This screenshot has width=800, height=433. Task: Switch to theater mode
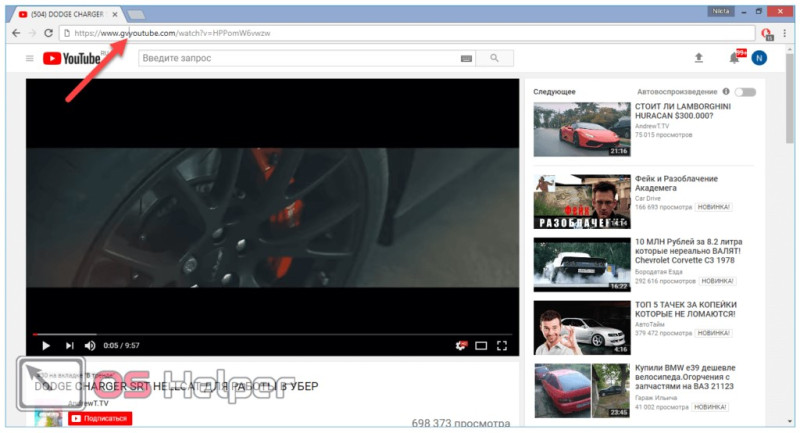point(481,346)
